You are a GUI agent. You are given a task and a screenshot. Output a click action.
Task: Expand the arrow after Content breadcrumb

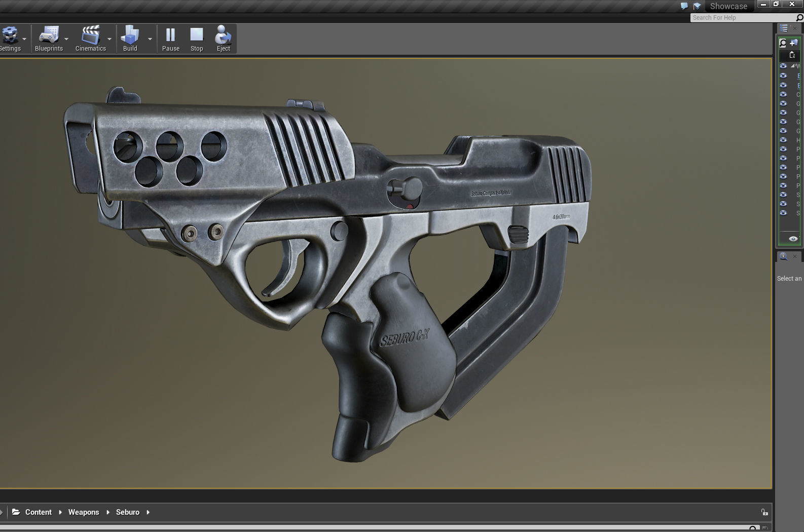(60, 512)
